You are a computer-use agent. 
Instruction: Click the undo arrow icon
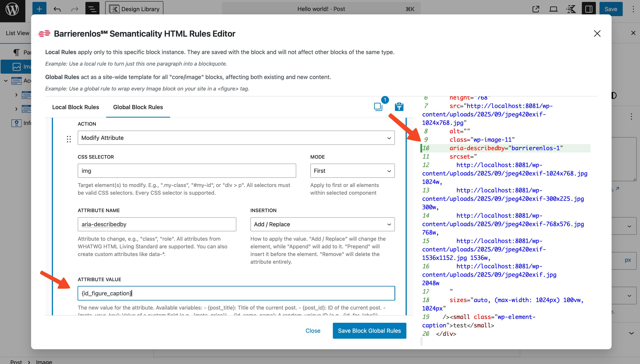57,9
